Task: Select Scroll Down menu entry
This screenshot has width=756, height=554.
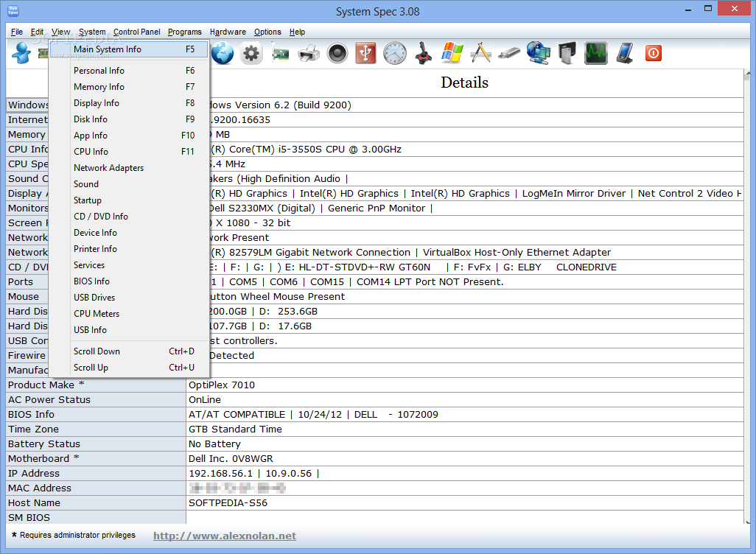Action: point(129,351)
